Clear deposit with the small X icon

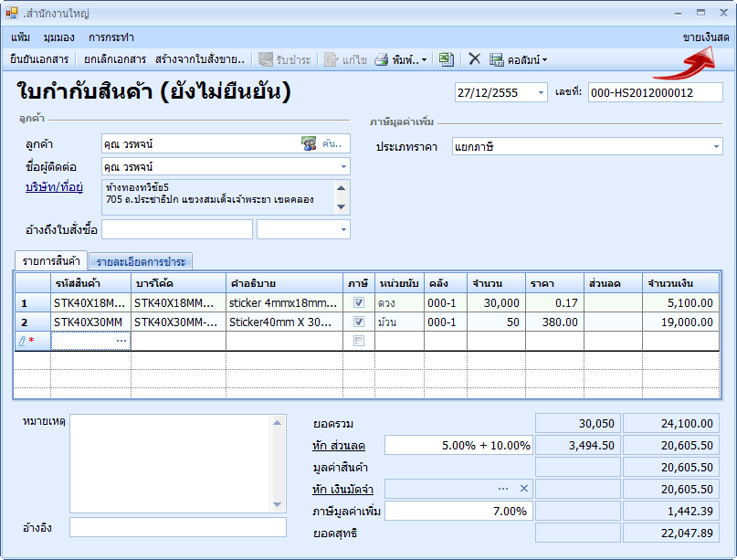(523, 489)
